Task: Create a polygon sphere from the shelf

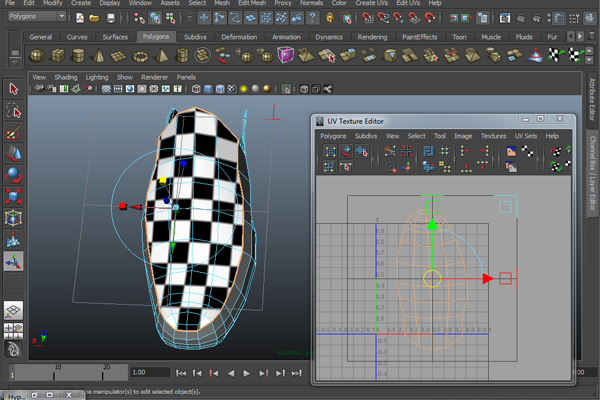Action: (x=37, y=56)
